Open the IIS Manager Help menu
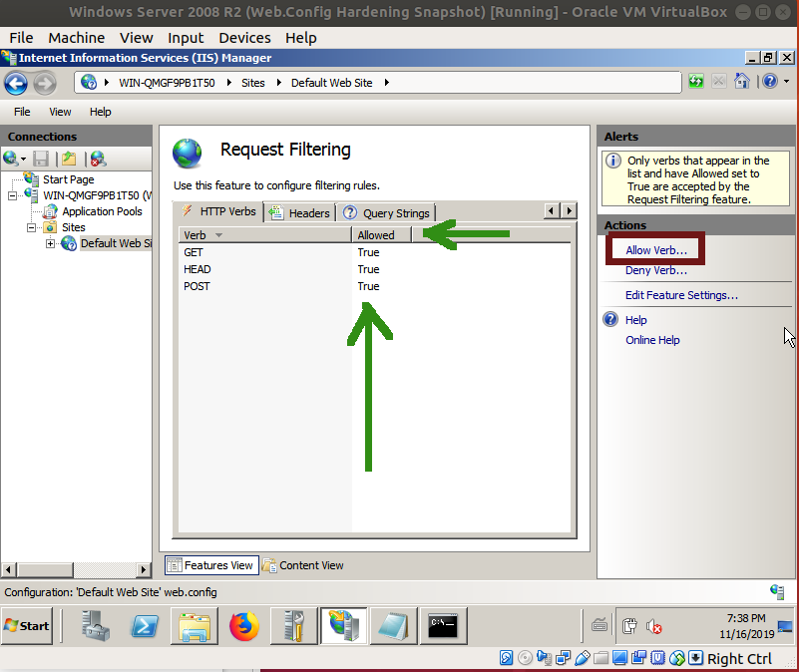 click(101, 112)
